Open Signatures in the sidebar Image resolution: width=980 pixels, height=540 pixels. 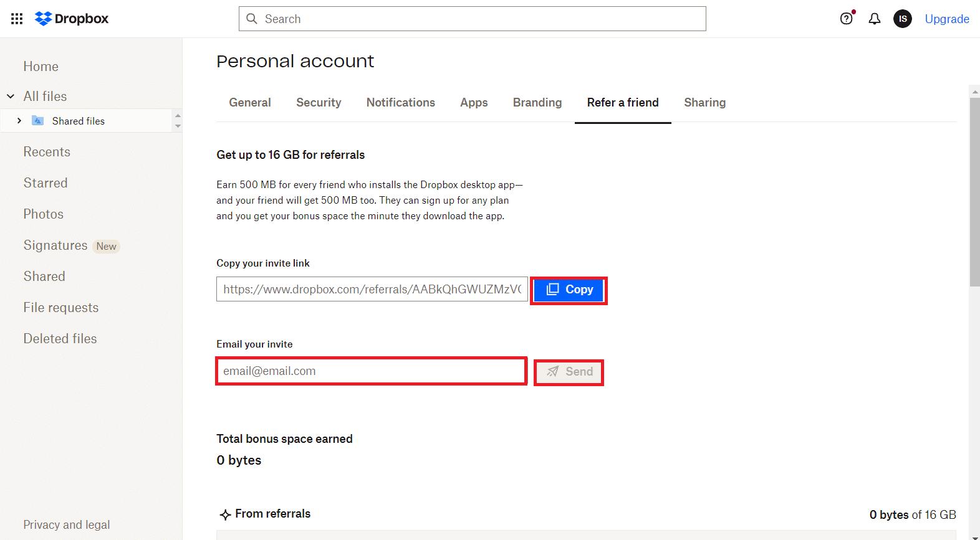click(55, 245)
